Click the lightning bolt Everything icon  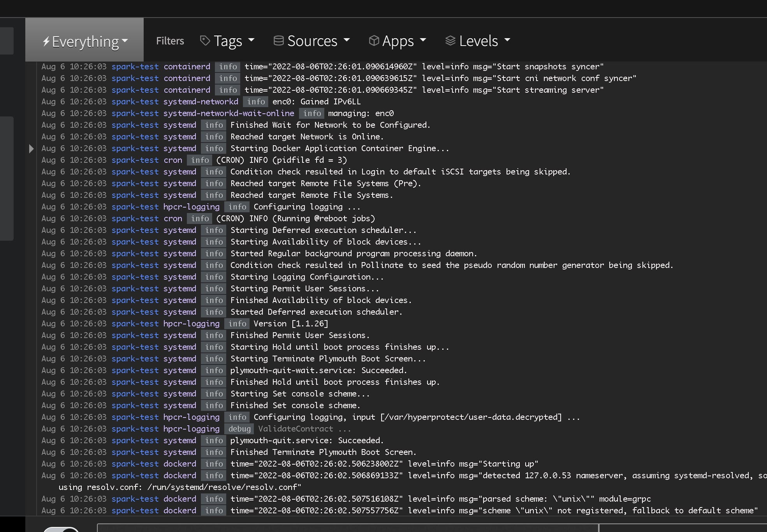[x=84, y=40]
